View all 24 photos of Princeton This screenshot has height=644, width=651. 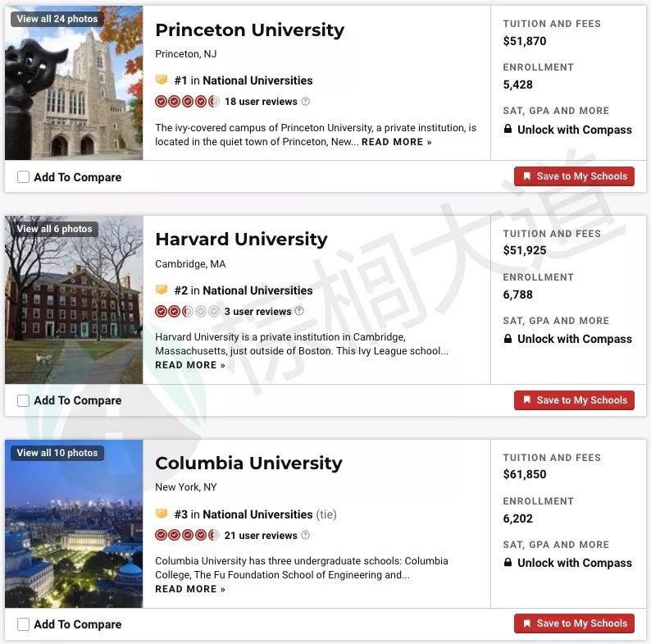click(x=57, y=19)
